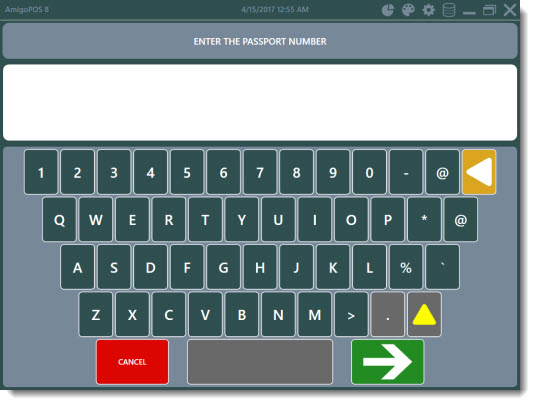Tap the backtick key

[443, 267]
